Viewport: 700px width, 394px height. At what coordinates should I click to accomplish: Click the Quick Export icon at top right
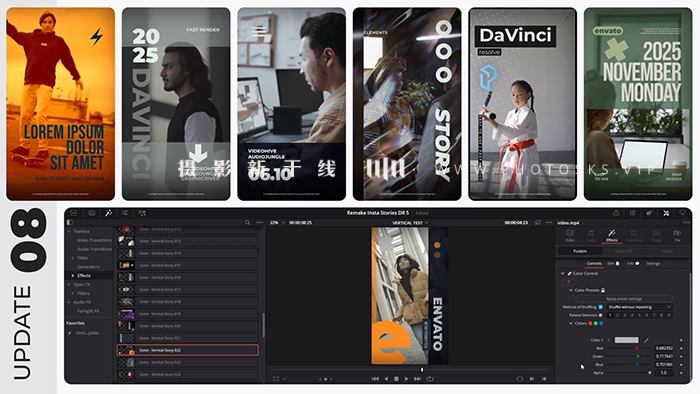coord(616,213)
